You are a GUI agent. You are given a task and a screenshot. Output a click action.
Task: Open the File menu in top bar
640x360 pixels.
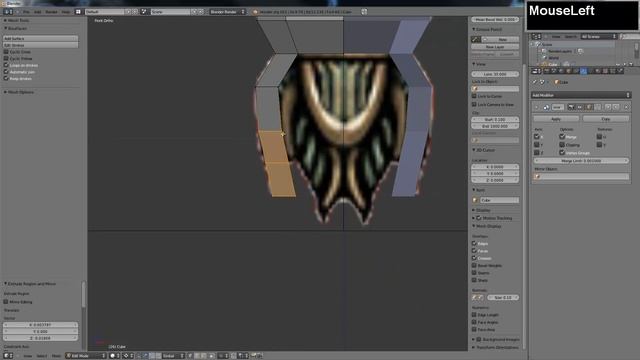26,12
